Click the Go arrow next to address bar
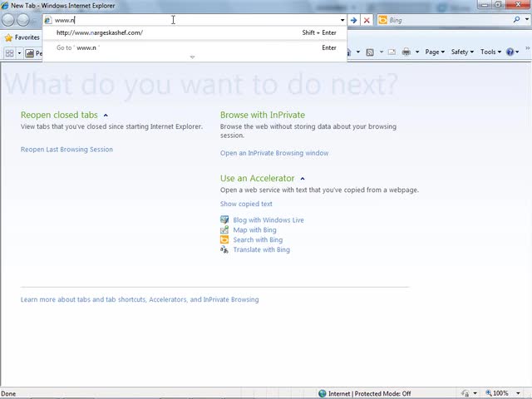 [x=353, y=20]
